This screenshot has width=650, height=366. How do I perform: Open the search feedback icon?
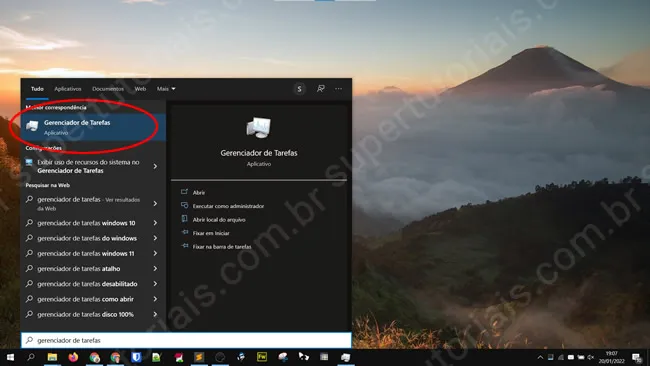320,89
